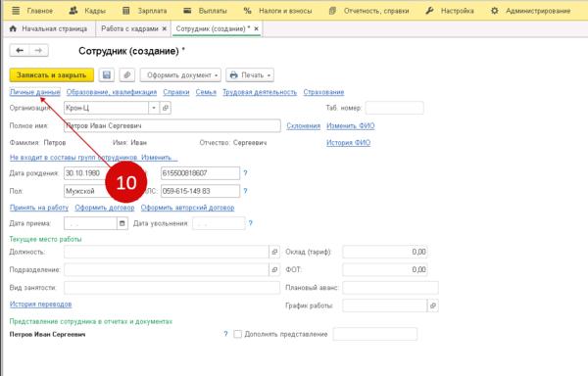
Task: Click the help question mark beside ИНН
Action: 245,173
